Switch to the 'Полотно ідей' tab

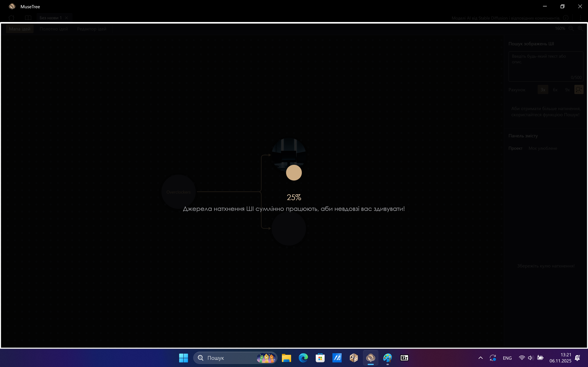pos(54,29)
